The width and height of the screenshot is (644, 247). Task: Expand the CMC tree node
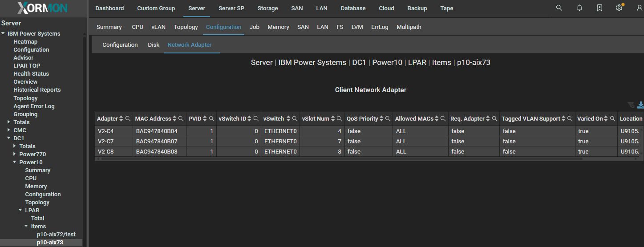(8, 130)
